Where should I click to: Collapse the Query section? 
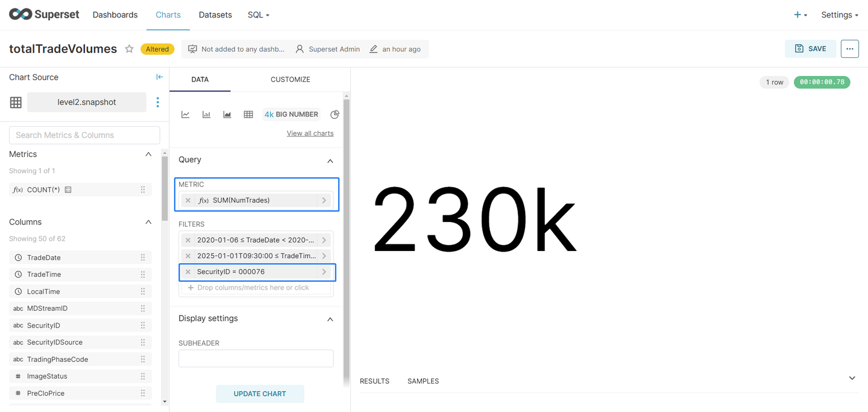330,160
